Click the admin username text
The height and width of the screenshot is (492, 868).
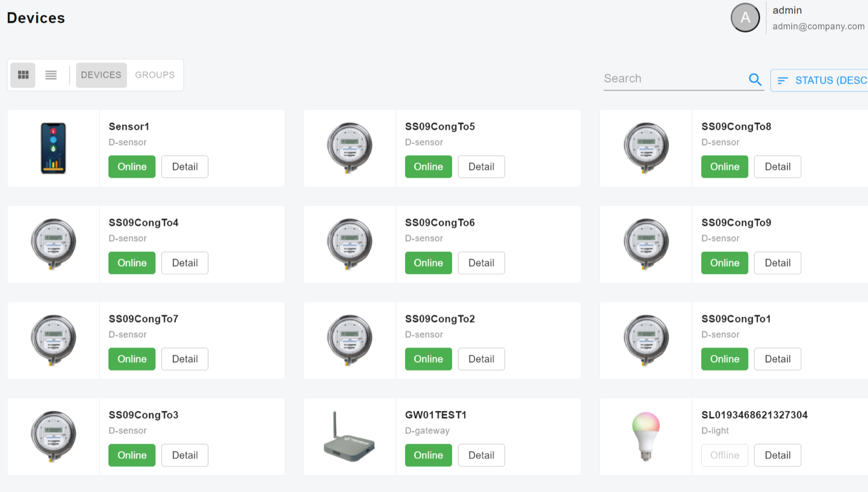point(787,10)
